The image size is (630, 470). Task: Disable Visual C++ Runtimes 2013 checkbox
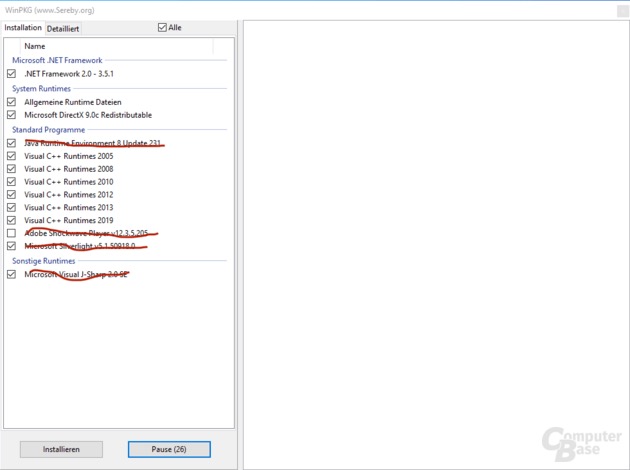tap(12, 207)
